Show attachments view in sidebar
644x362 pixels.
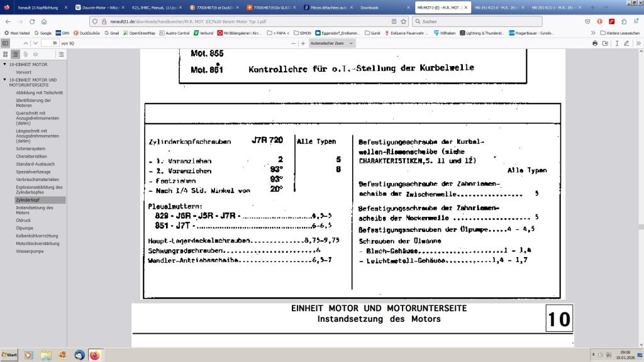[26, 54]
